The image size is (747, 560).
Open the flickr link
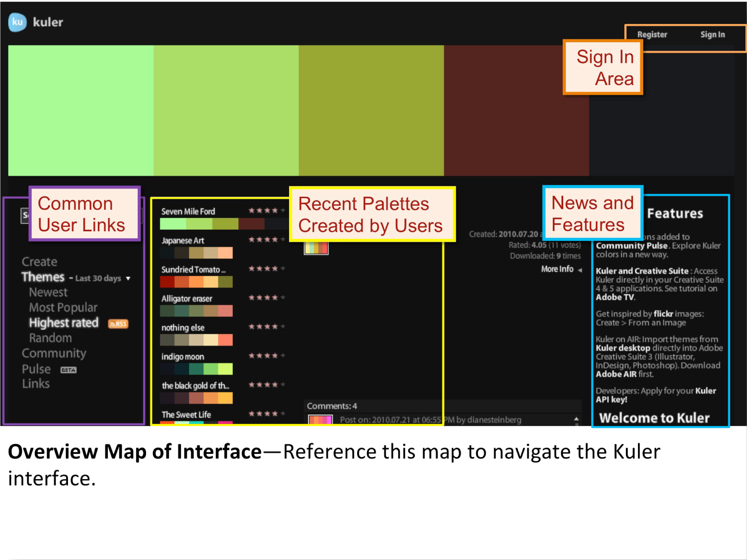(663, 314)
